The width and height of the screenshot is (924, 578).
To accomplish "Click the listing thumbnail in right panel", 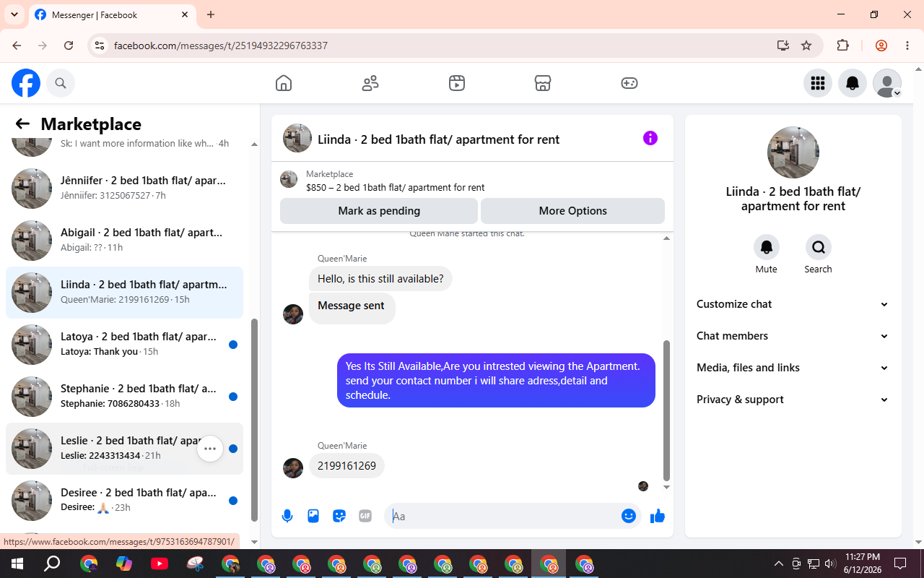I will point(793,152).
